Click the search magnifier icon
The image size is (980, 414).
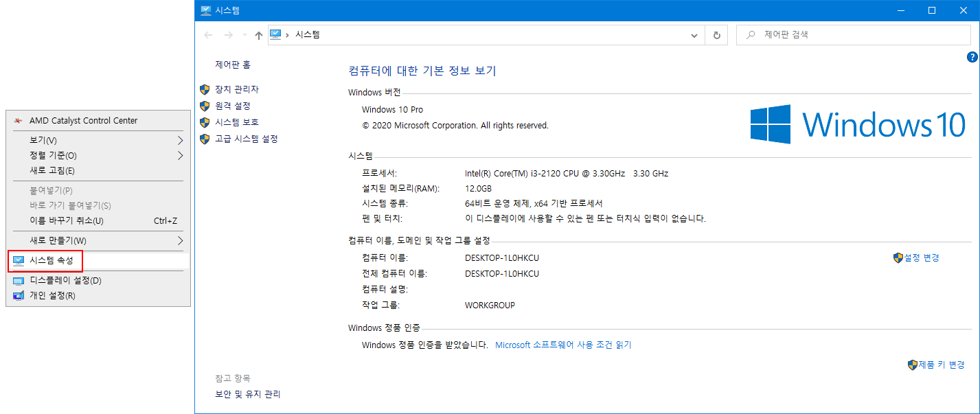coord(751,34)
